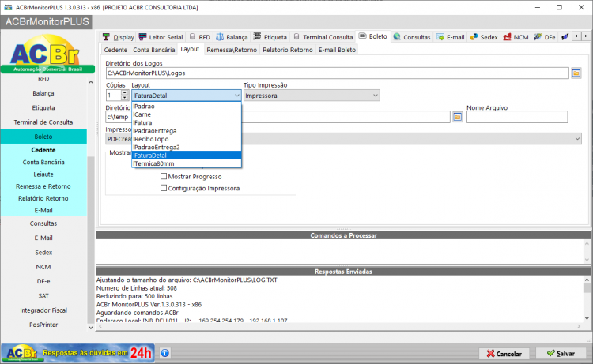Screen dimensions: 593x364
Task: Open Cedente under Boleto sidebar
Action: pos(43,150)
